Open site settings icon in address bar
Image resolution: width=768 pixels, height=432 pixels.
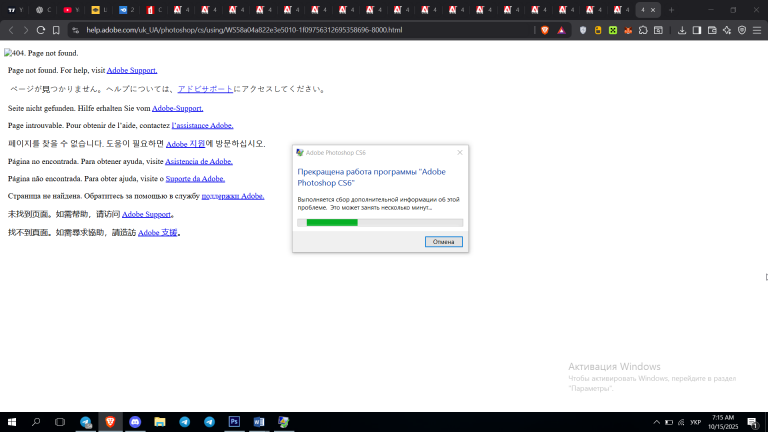75,30
